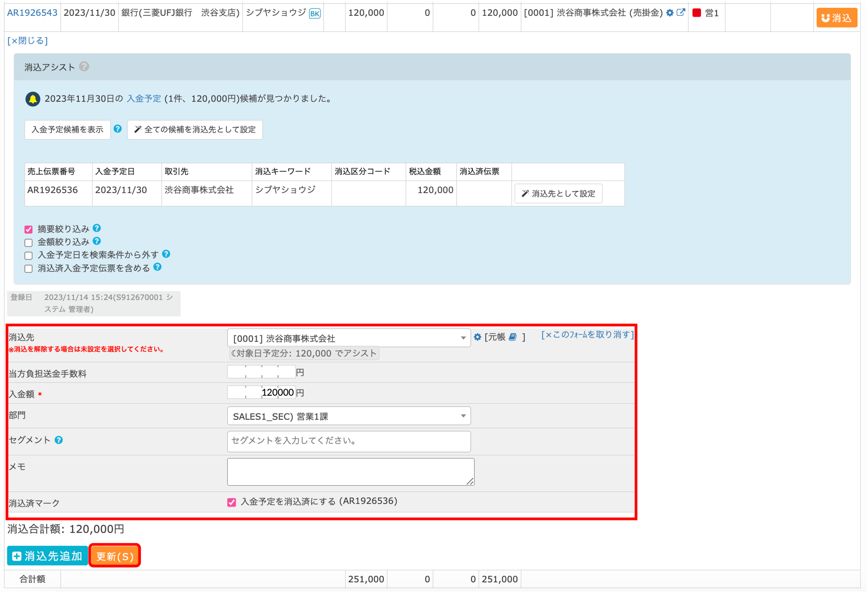This screenshot has height=592, width=868.
Task: Click into the メモ text area
Action: pos(350,472)
